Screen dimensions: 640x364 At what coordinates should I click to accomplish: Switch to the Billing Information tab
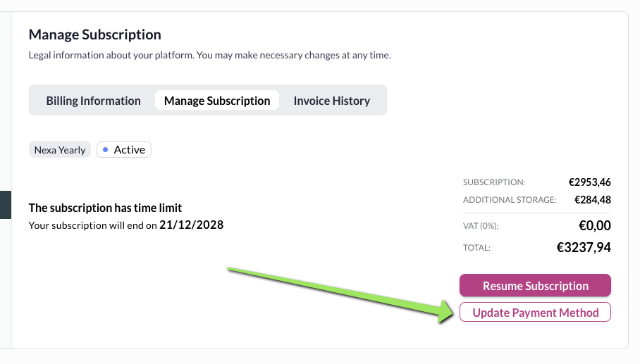(x=93, y=101)
